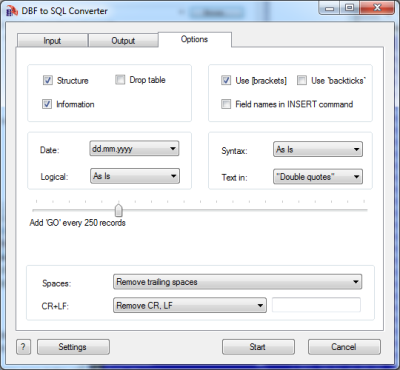
Task: Expand the Text in quotes dropdown
Action: coord(318,177)
